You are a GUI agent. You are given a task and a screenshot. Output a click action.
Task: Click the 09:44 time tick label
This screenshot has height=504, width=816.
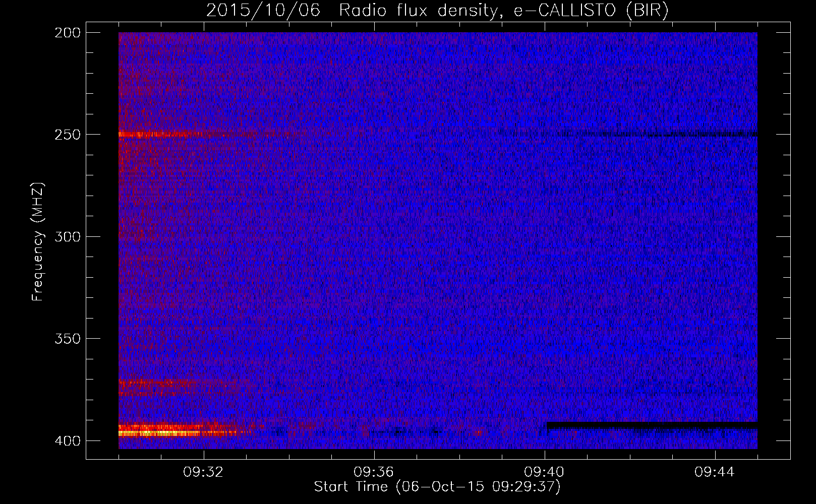click(715, 472)
